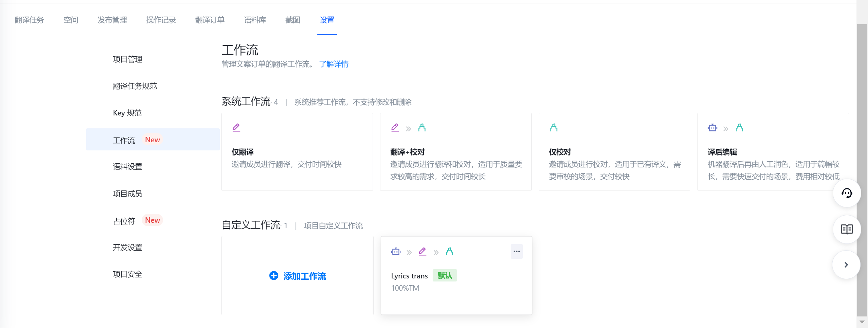Click the robot icon on 译后编辑 card

tap(712, 128)
